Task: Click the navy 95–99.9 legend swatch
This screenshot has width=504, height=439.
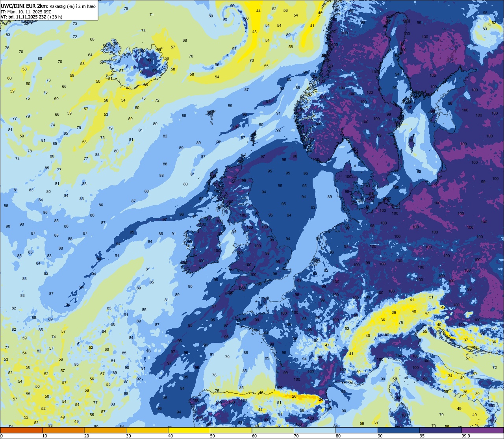Action: click(441, 430)
